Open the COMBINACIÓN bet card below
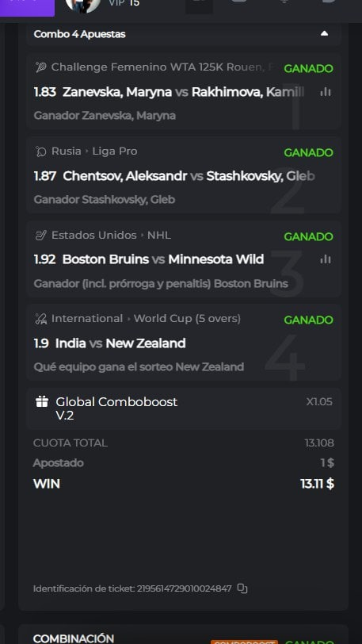This screenshot has height=644, width=362. coord(184,634)
